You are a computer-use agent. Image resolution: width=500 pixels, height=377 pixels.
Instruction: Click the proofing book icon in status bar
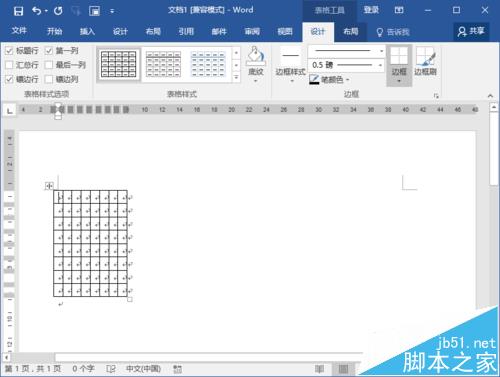111,369
